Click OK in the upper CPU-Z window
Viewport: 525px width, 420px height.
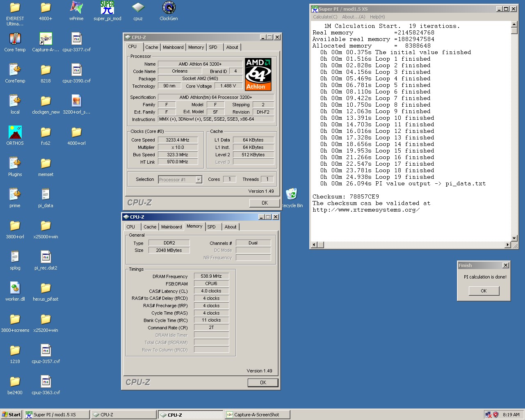(x=265, y=203)
